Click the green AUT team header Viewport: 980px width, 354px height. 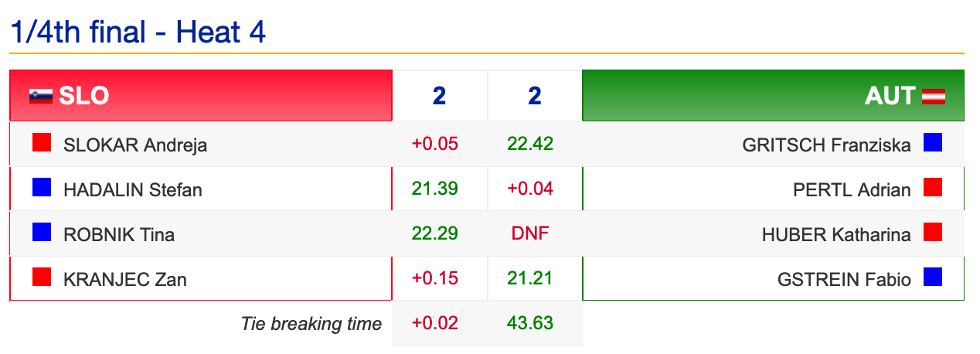pos(773,96)
